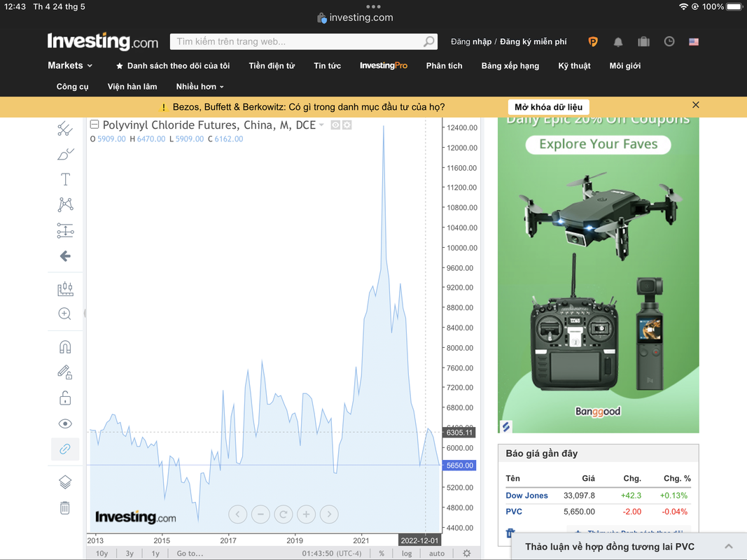Open InvestingPro menu item

(x=384, y=66)
